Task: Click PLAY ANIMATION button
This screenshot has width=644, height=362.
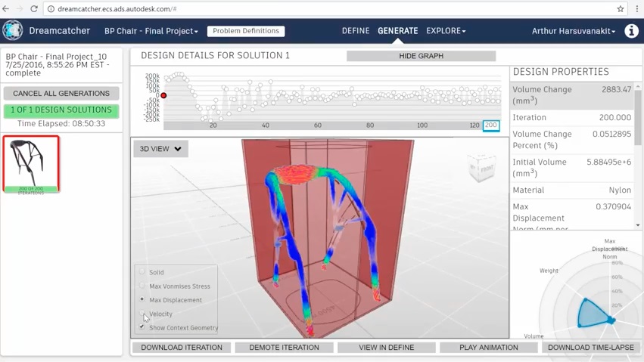Action: (489, 347)
